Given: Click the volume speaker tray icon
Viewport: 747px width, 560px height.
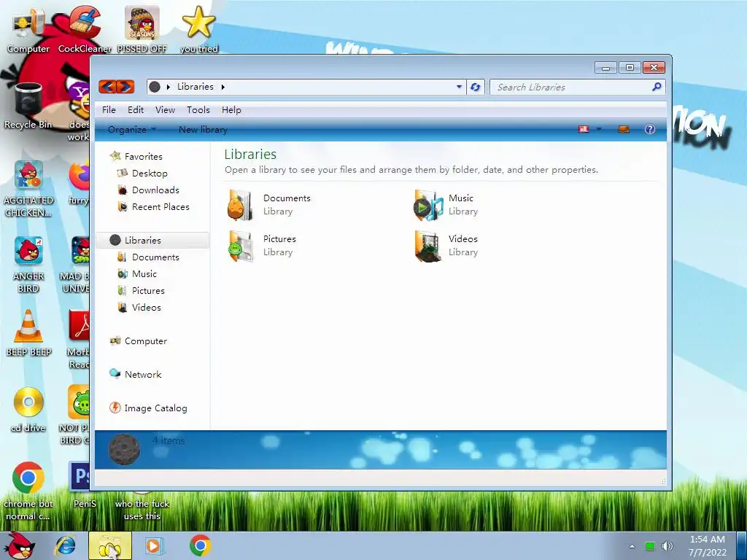Looking at the screenshot, I should (667, 546).
